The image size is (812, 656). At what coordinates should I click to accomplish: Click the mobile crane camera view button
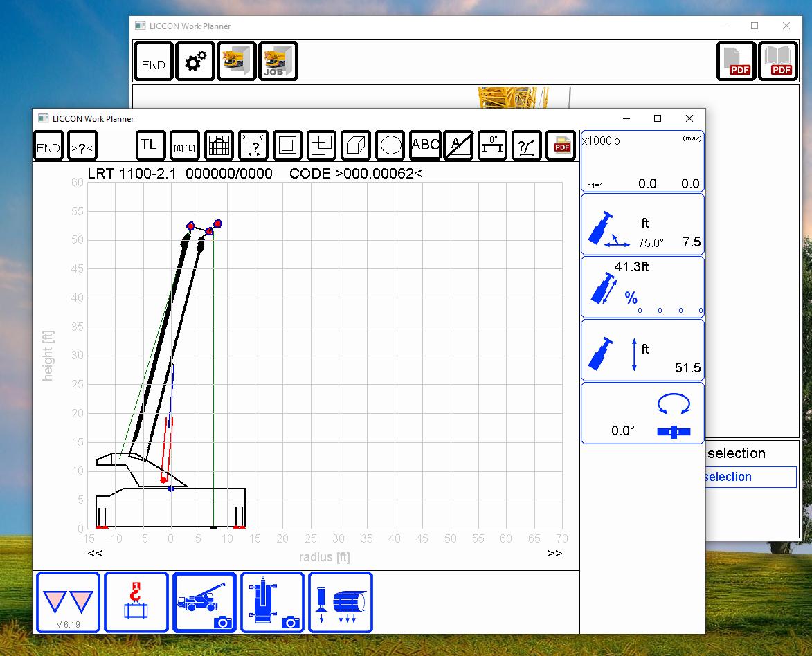pyautogui.click(x=204, y=603)
